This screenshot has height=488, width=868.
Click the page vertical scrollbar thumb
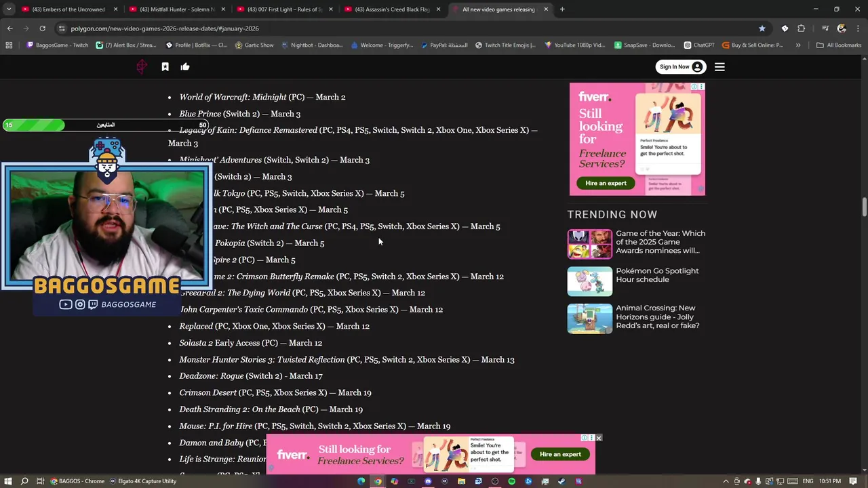[864, 207]
